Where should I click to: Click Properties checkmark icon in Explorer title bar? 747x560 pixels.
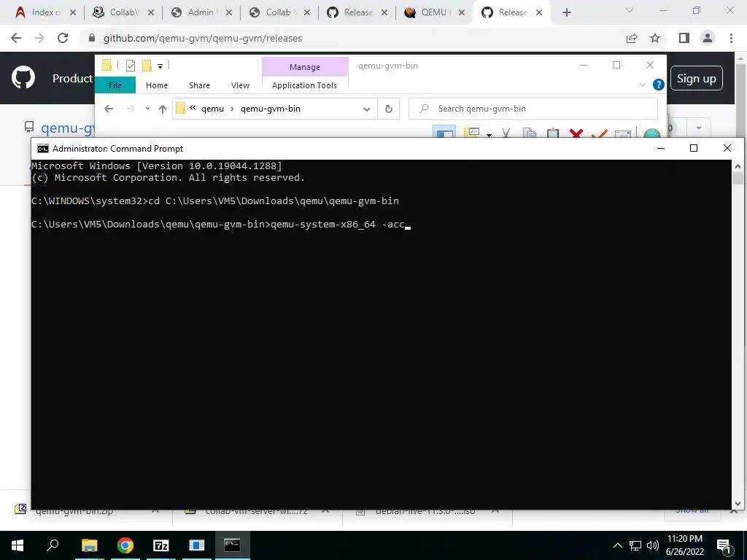click(x=130, y=66)
